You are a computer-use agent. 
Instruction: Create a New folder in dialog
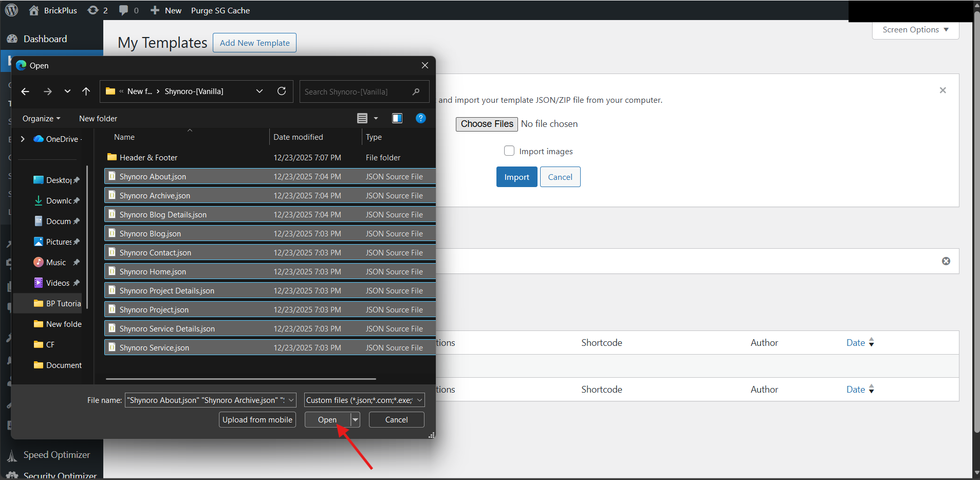point(98,118)
